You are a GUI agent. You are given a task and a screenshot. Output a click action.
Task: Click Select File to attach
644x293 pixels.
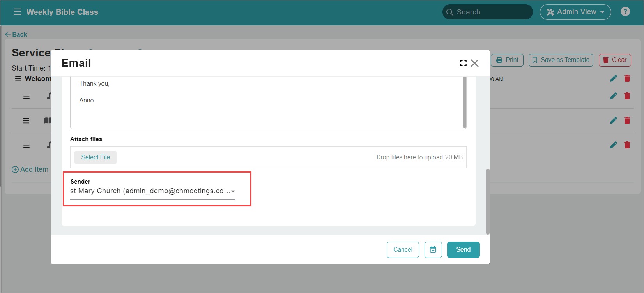[x=96, y=157]
